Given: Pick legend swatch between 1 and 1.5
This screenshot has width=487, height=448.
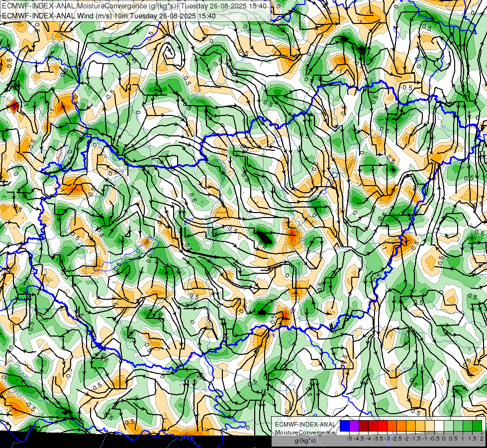Looking at the screenshot, I should (x=468, y=426).
